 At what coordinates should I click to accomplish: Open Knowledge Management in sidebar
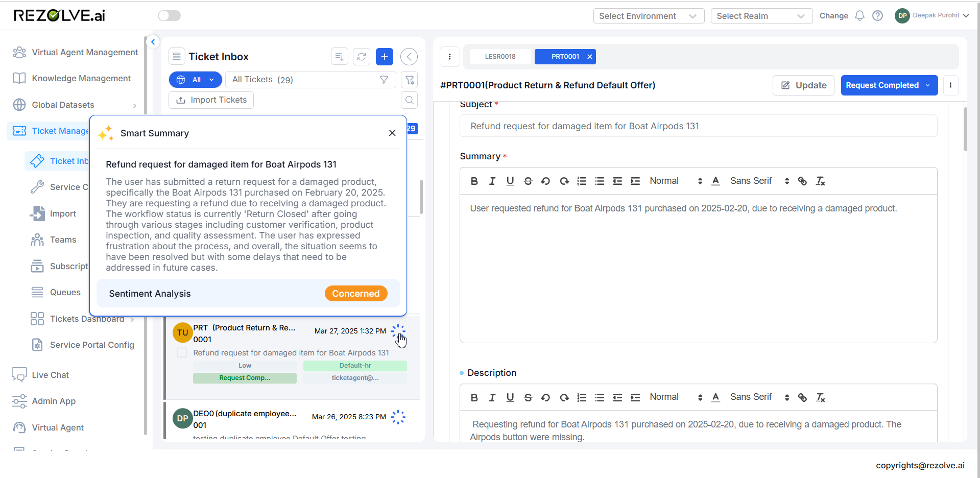point(72,78)
